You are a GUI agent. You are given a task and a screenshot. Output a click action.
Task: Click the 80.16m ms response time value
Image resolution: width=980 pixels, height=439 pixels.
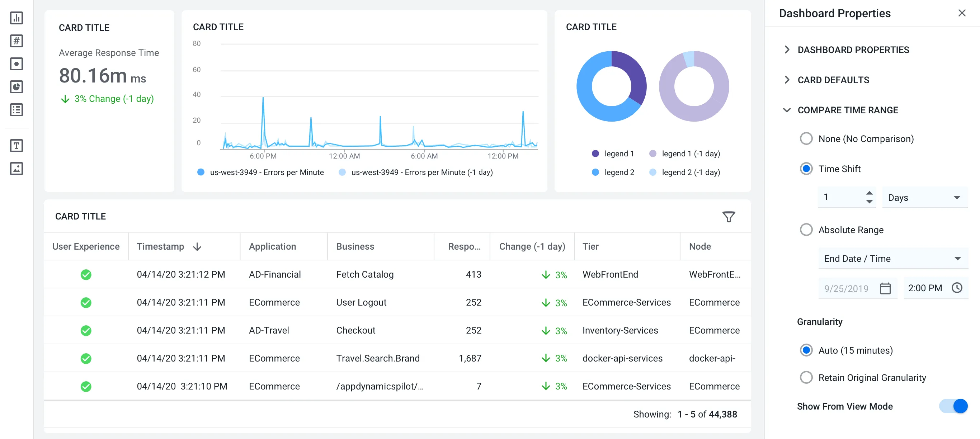(102, 75)
